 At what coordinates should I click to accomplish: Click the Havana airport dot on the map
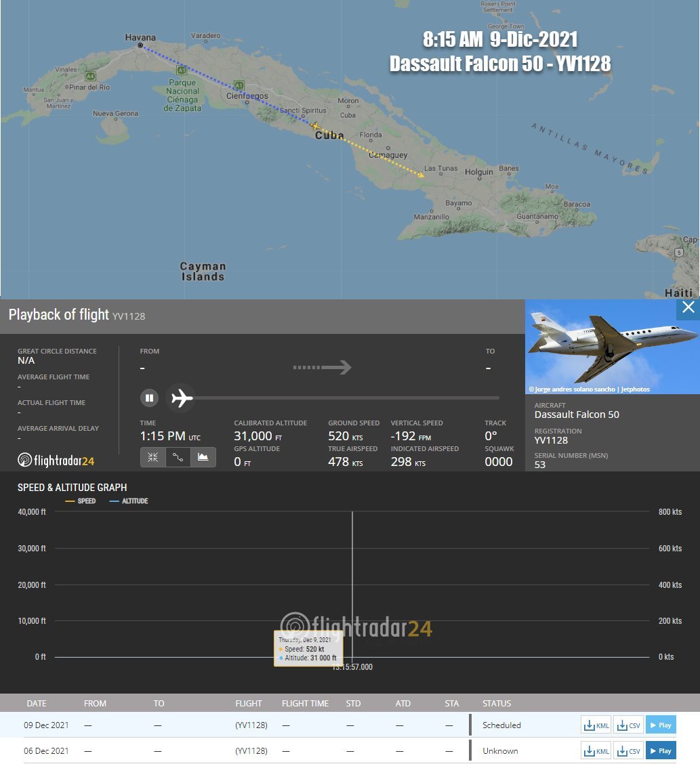point(140,45)
